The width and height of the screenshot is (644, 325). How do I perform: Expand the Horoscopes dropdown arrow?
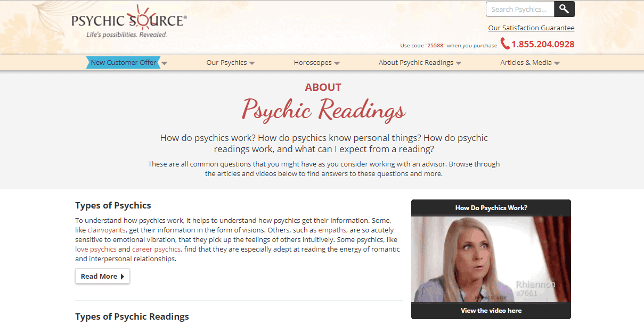[337, 63]
